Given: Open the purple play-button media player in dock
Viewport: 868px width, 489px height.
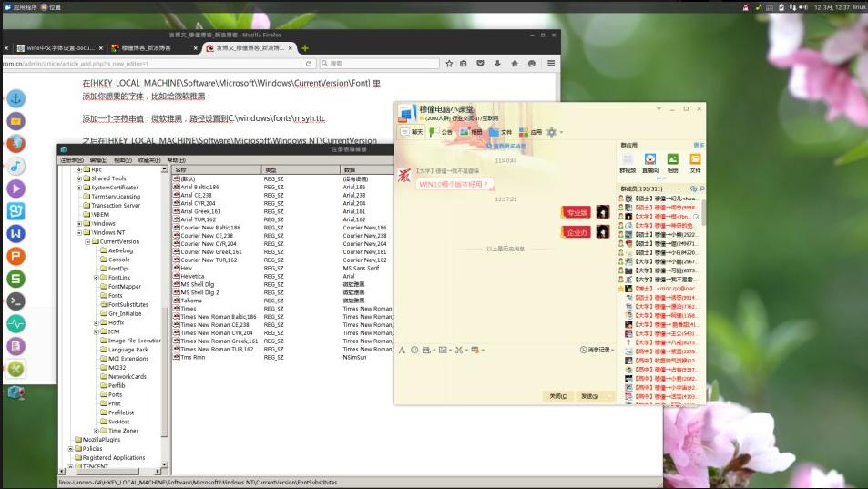Looking at the screenshot, I should point(16,188).
